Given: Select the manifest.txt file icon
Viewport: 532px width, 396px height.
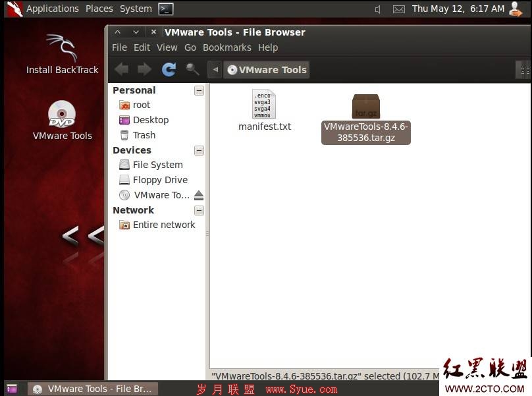Looking at the screenshot, I should (264, 103).
